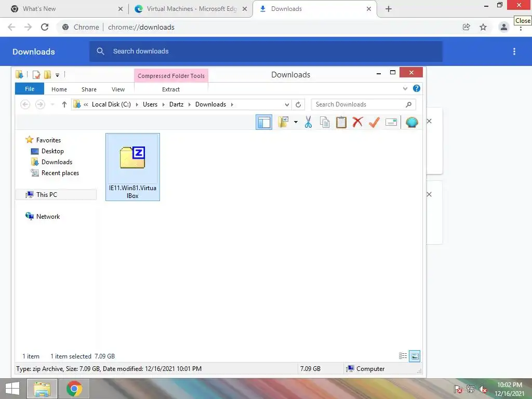Go up one folder level
This screenshot has height=399, width=532.
point(64,104)
